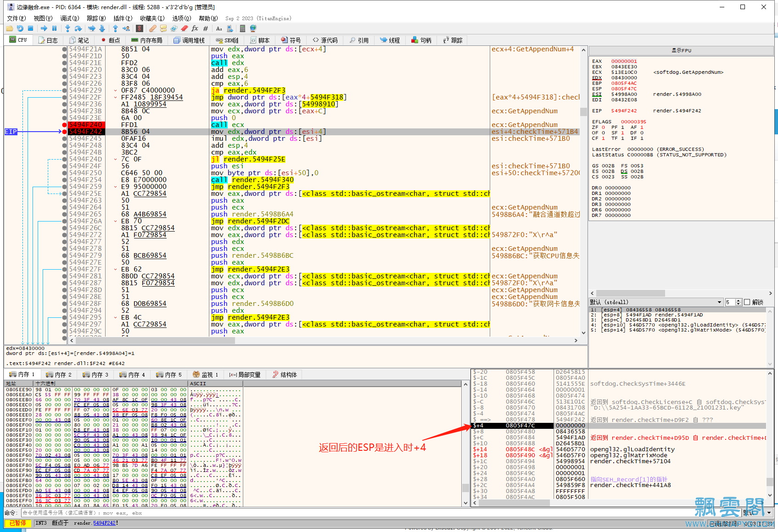Screen dimensions: 778x532
Task: Click the Step Over icon
Action: (78, 28)
